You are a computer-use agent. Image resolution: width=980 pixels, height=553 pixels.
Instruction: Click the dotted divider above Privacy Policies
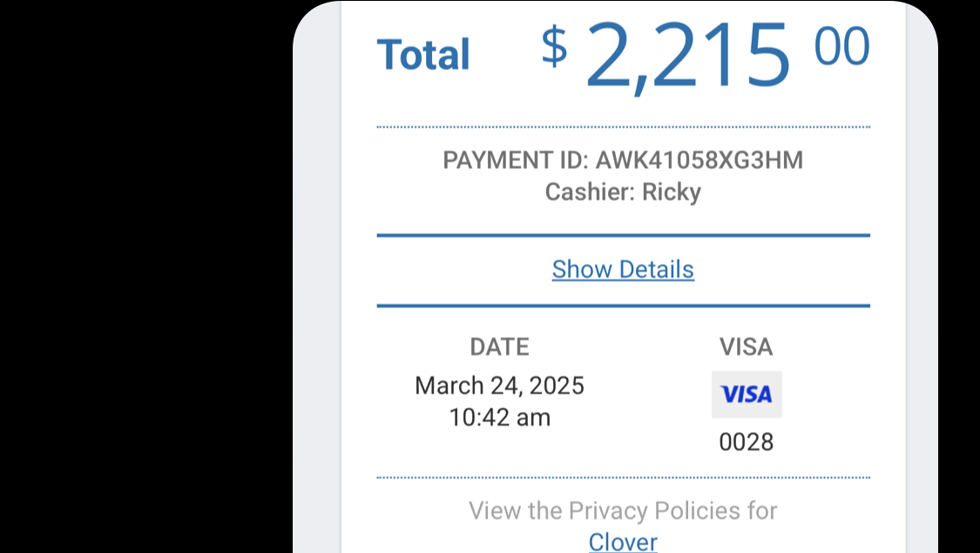click(x=623, y=478)
